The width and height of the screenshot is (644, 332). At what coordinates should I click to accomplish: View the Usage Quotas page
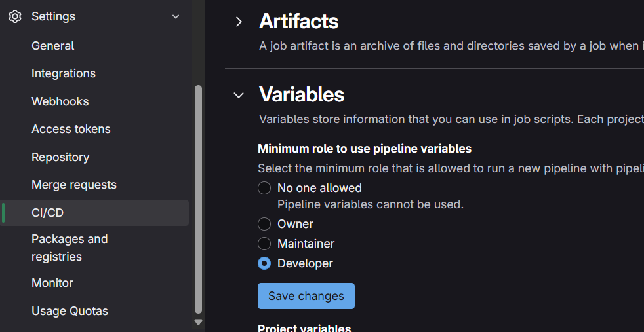point(70,311)
